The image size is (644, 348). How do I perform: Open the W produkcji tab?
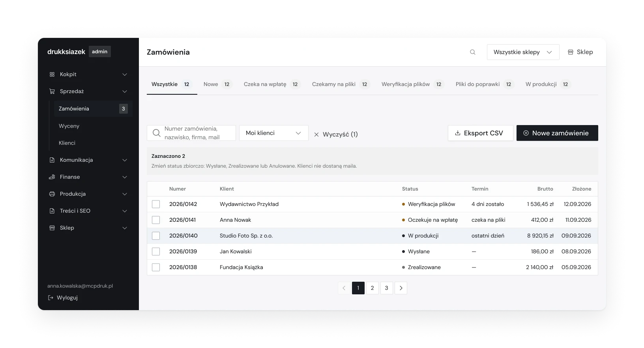(548, 84)
